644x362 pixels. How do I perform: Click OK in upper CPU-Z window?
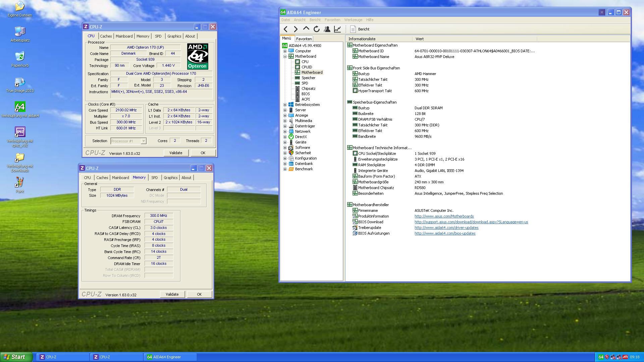click(203, 153)
